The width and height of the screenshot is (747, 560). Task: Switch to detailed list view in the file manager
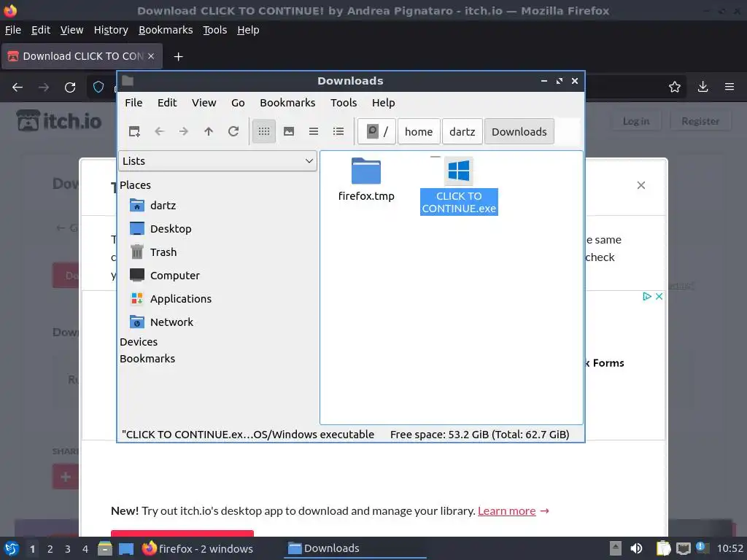click(x=338, y=131)
